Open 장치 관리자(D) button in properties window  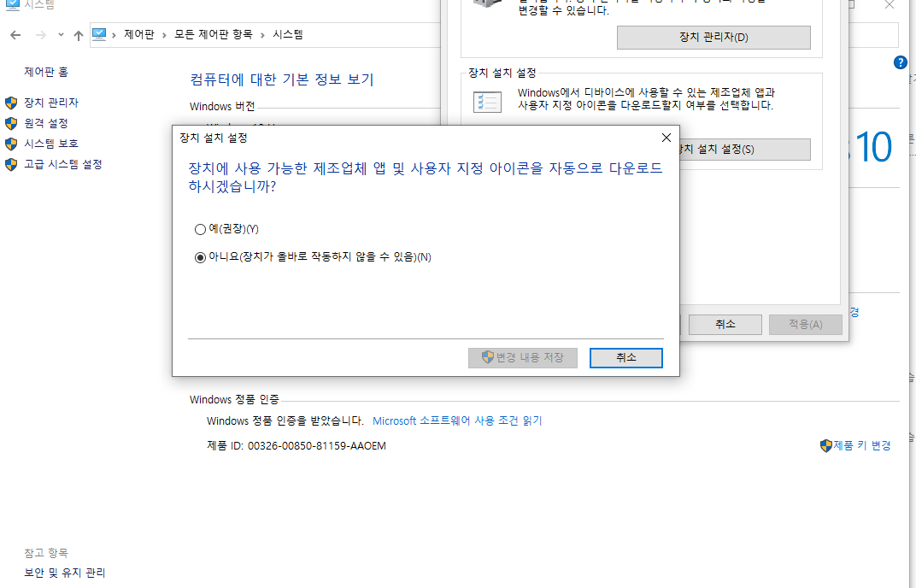click(x=713, y=38)
